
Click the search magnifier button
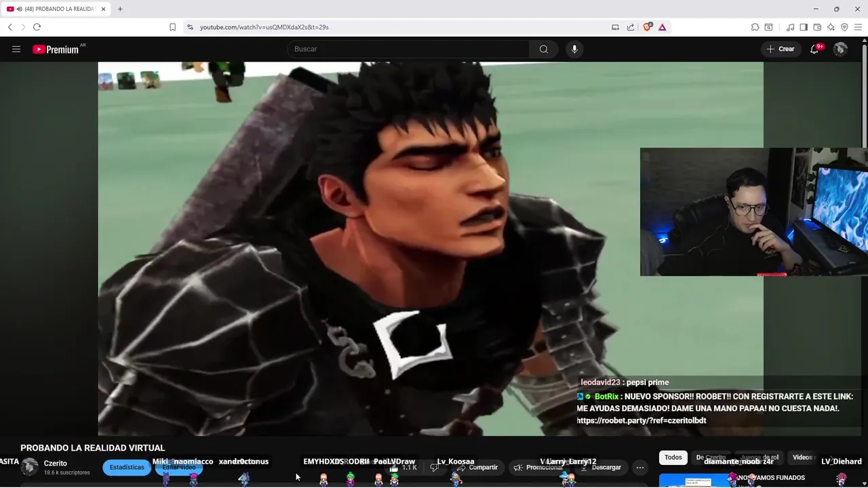544,49
